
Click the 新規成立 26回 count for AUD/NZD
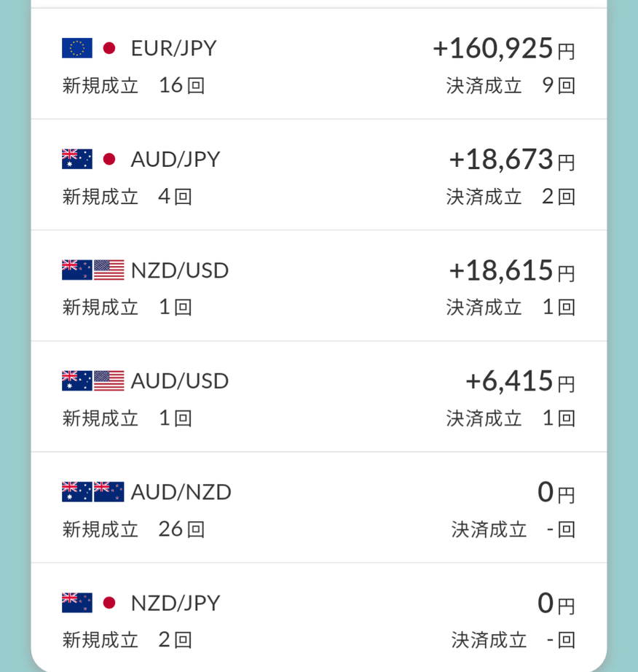(134, 529)
